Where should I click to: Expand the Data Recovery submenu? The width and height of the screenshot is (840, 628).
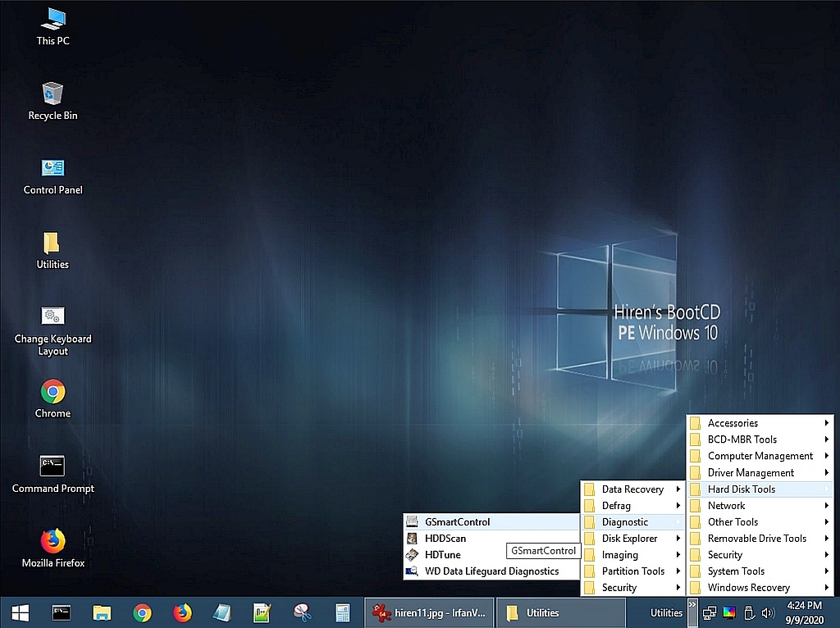(x=632, y=489)
